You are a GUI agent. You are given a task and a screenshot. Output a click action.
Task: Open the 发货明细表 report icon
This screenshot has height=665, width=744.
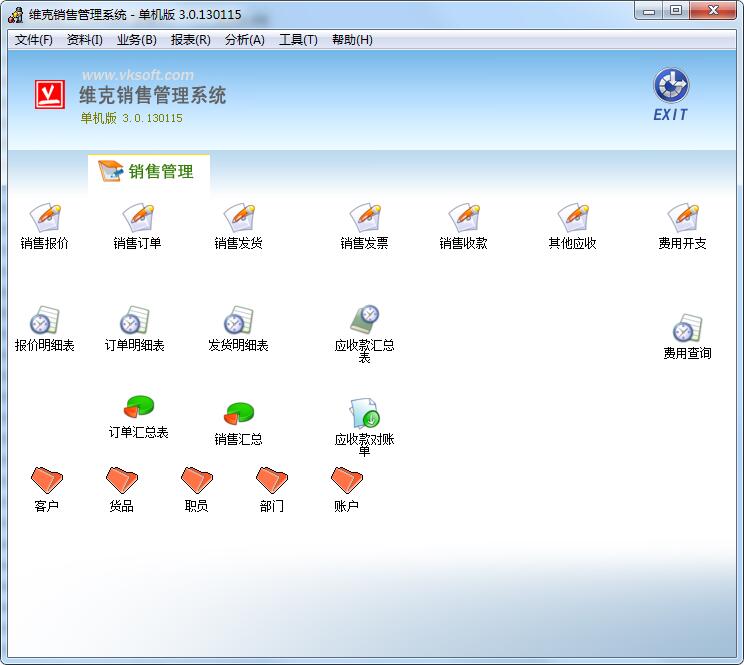239,320
